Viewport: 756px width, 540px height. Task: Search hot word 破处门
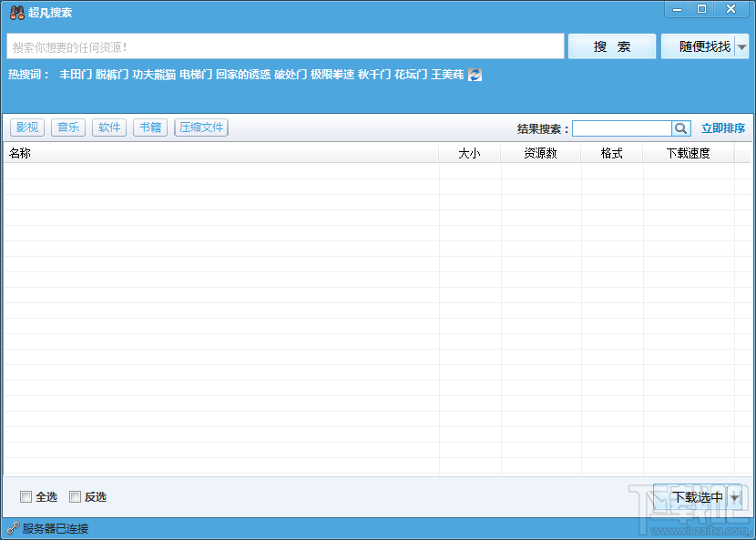(x=291, y=75)
